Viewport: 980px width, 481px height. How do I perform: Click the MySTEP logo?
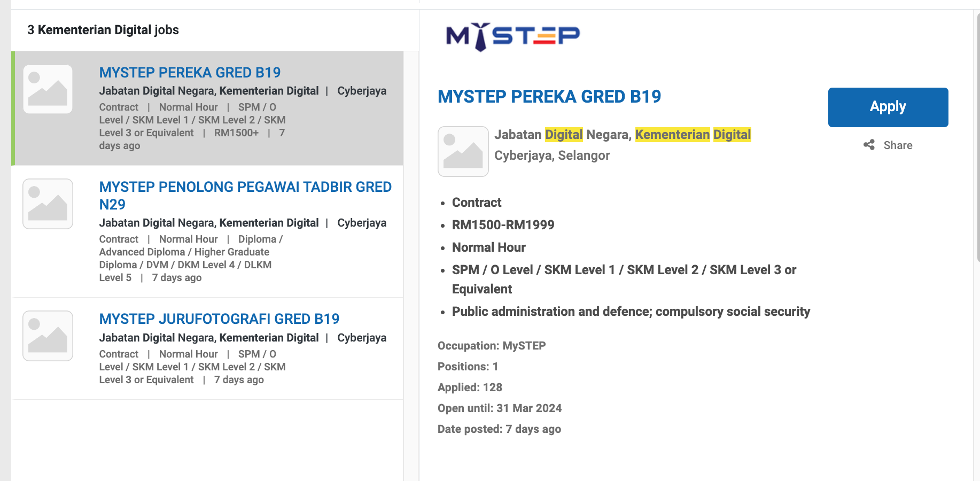point(512,37)
